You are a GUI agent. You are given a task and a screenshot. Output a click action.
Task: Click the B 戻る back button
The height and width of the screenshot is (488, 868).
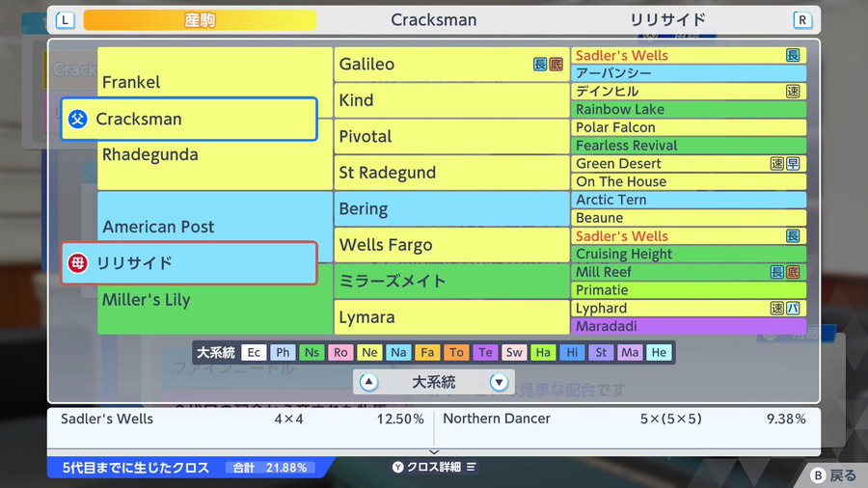tap(835, 475)
